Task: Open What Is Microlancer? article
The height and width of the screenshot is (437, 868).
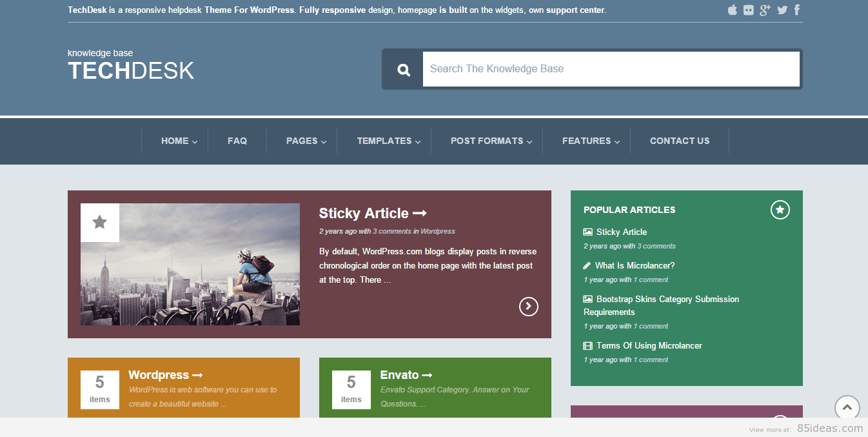Action: (635, 265)
